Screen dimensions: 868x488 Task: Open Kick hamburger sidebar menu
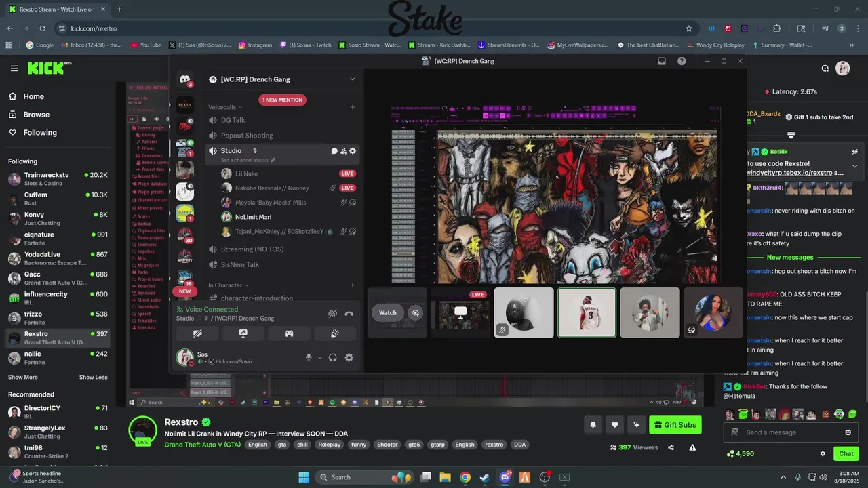pyautogui.click(x=14, y=68)
